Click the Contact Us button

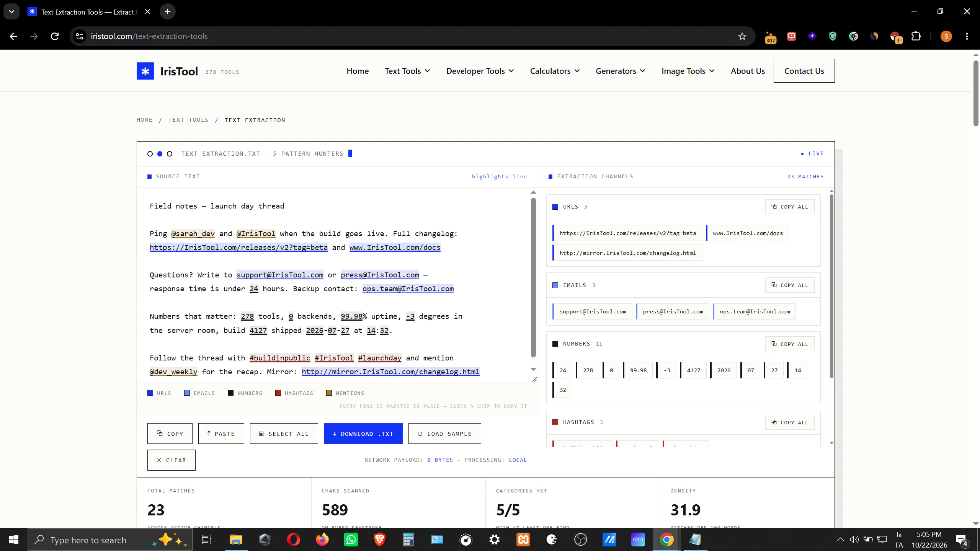(804, 71)
